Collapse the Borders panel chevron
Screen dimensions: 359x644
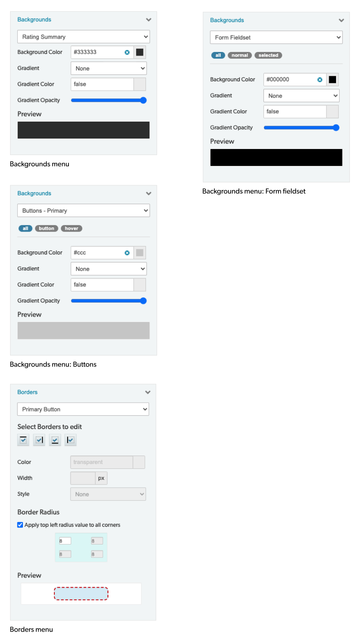(x=148, y=392)
